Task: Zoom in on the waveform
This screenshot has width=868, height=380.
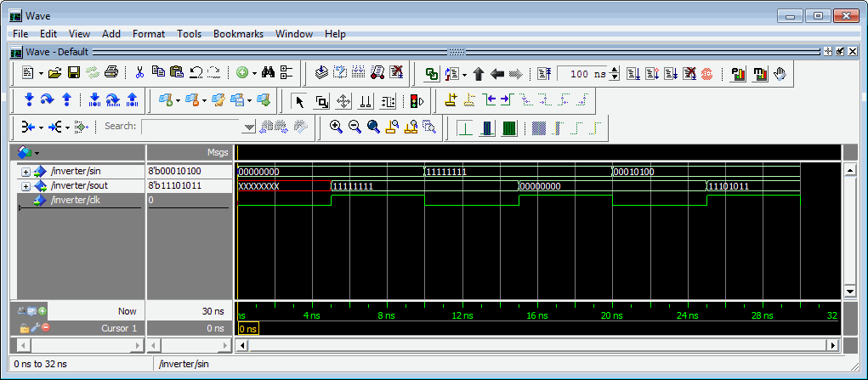Action: click(336, 127)
